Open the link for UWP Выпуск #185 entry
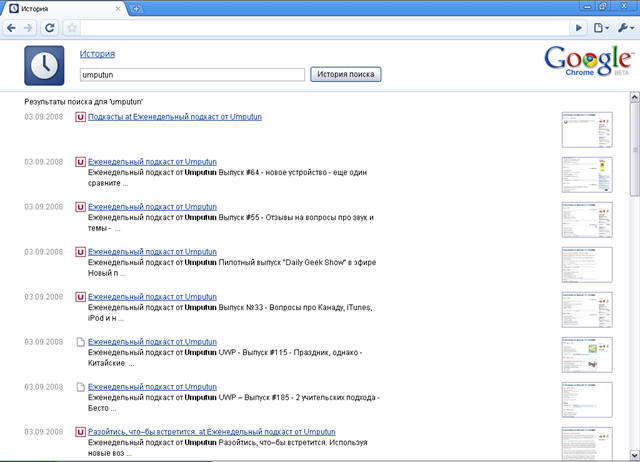 pos(152,386)
